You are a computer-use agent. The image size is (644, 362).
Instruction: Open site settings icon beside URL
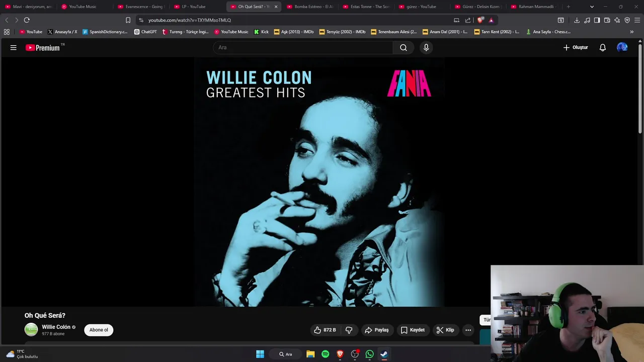(141, 20)
